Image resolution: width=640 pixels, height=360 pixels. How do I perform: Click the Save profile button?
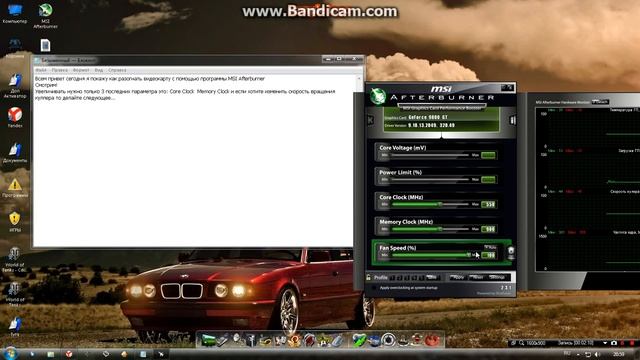(432, 278)
